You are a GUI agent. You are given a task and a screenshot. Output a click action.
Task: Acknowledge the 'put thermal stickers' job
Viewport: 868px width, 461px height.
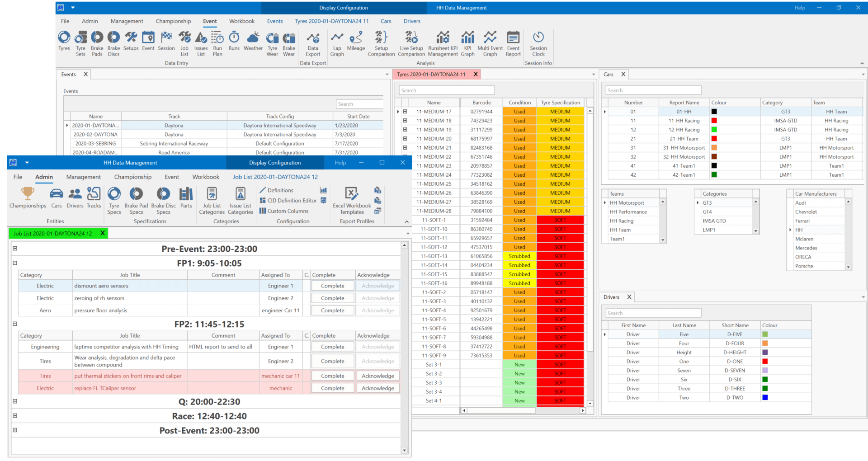378,376
